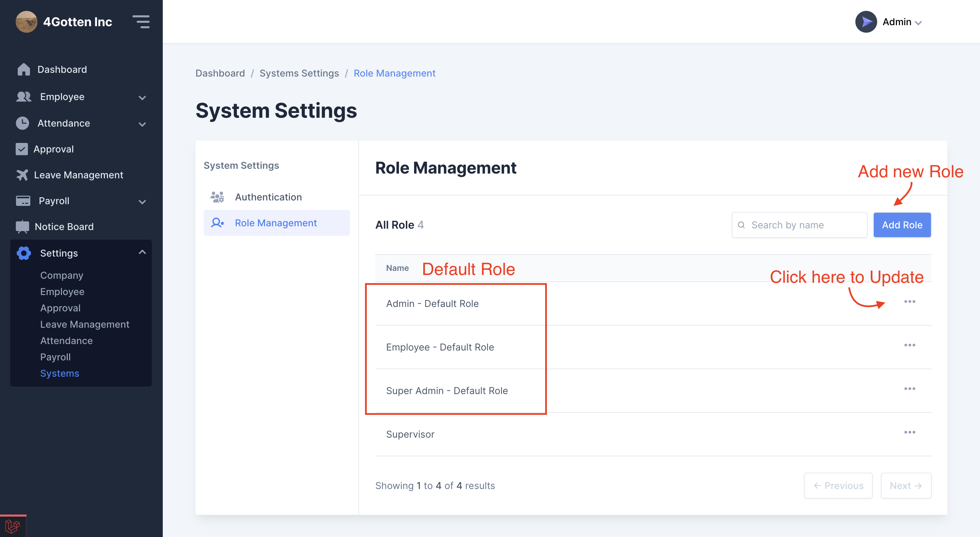
Task: Click the Attendance clock icon
Action: [x=22, y=123]
